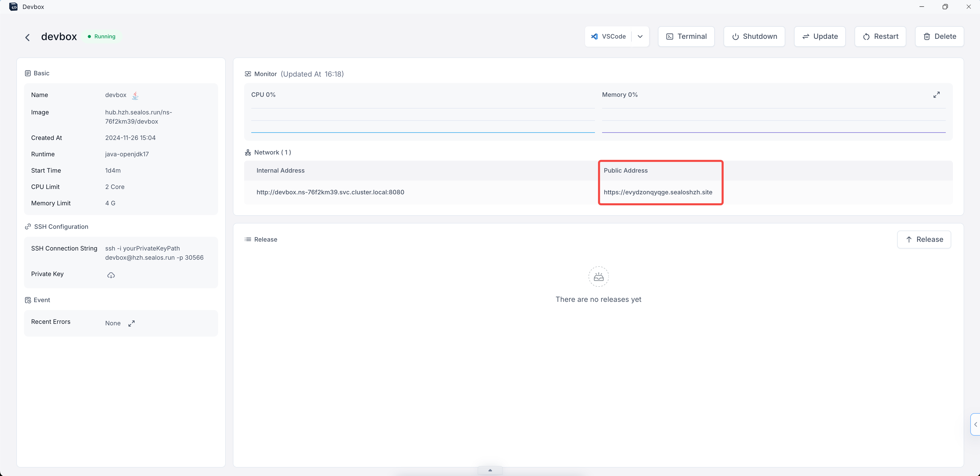Toggle the CPU usage graph view
Image resolution: width=980 pixels, height=476 pixels.
[937, 95]
